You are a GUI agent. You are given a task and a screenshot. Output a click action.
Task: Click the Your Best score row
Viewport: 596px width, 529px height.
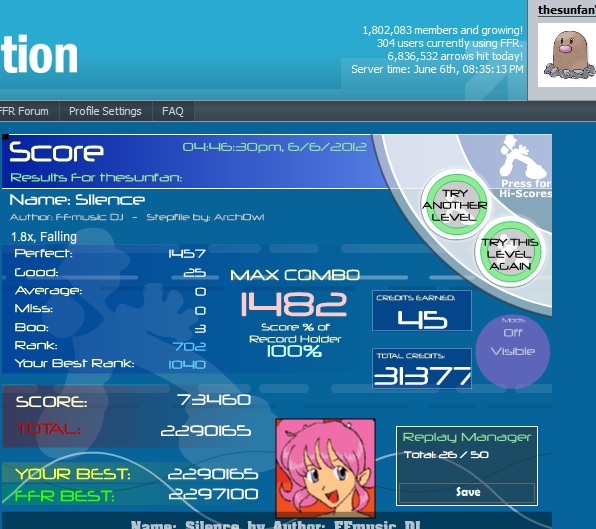pos(130,474)
